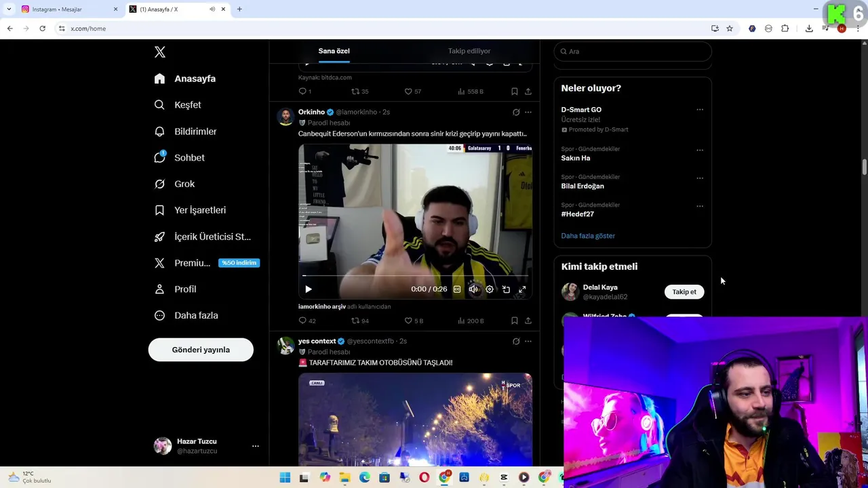Viewport: 868px width, 488px height.
Task: Open a new browser tab
Action: click(239, 9)
